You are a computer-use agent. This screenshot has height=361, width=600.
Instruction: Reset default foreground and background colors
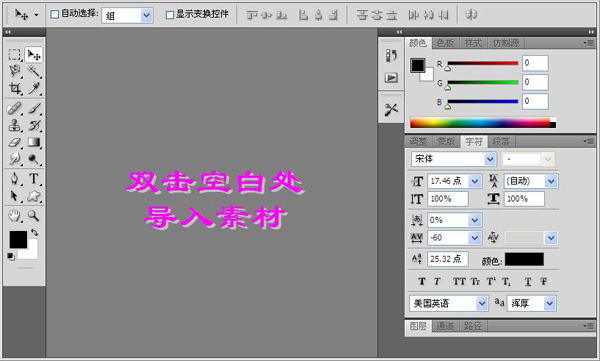click(x=11, y=257)
